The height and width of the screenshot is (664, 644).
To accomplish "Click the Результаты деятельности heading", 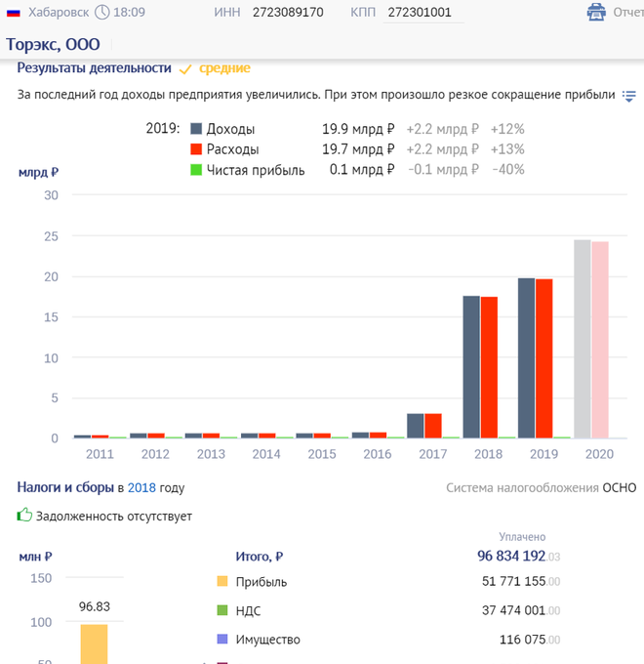I will [x=94, y=67].
